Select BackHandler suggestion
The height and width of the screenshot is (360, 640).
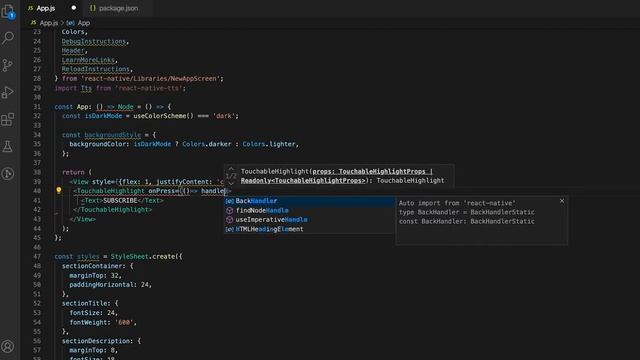point(309,201)
